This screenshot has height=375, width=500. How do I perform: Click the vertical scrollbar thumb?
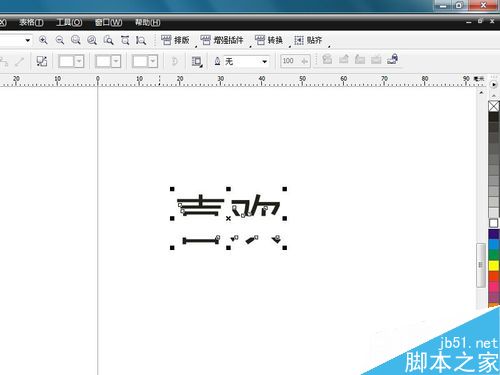(480, 265)
